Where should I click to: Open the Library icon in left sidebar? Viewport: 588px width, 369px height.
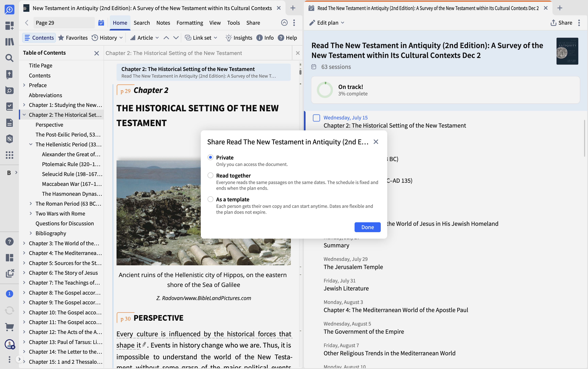[x=9, y=42]
